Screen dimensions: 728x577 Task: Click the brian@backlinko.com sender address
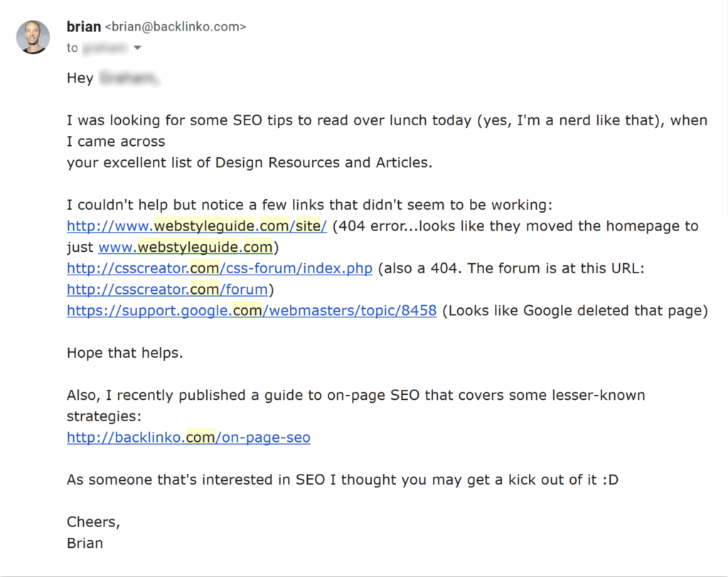tap(175, 28)
